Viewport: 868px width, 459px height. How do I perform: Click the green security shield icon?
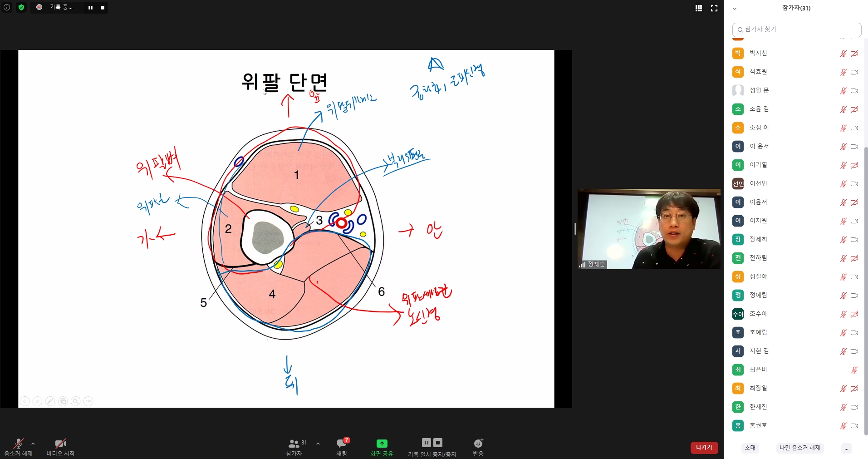(x=21, y=7)
